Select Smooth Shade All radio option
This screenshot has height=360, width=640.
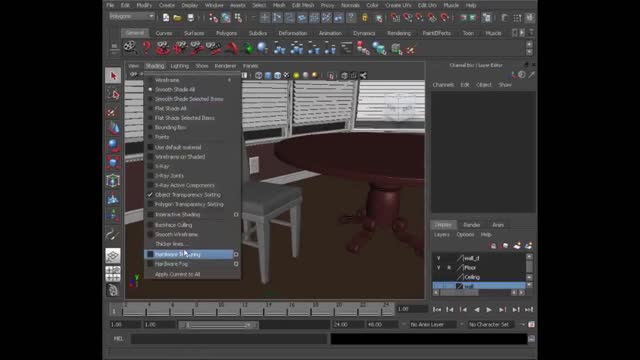[x=175, y=89]
